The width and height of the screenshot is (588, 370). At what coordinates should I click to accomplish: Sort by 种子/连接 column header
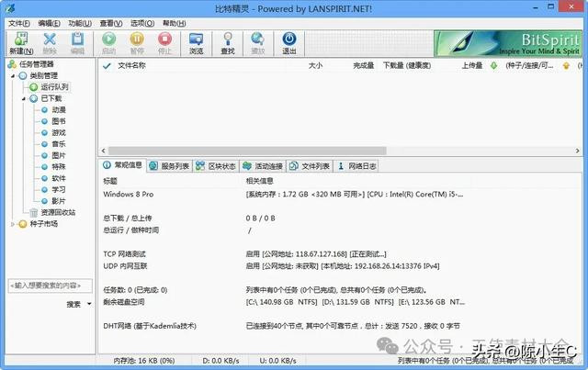(529, 65)
